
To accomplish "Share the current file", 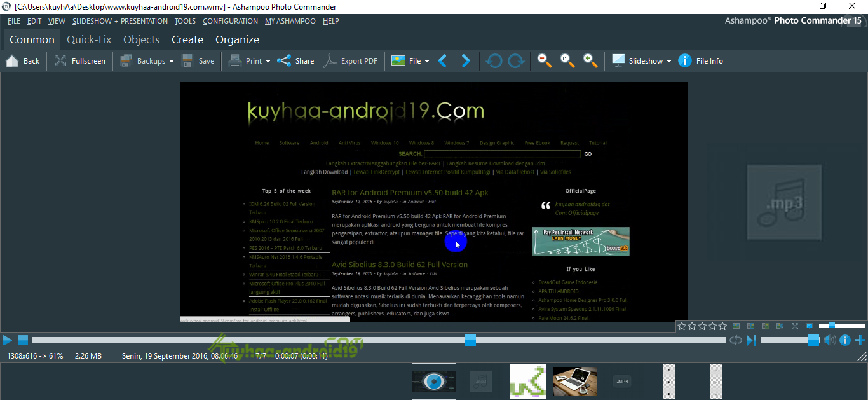I will click(x=296, y=61).
